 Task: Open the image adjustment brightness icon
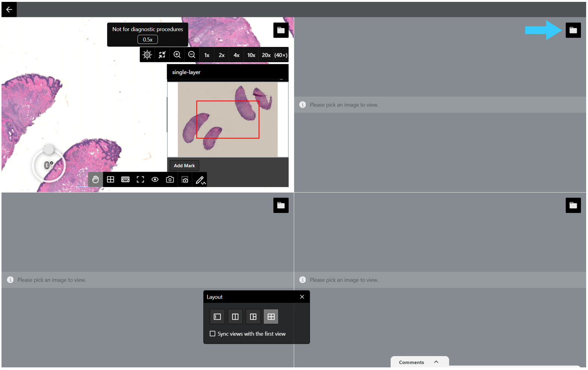pos(147,55)
